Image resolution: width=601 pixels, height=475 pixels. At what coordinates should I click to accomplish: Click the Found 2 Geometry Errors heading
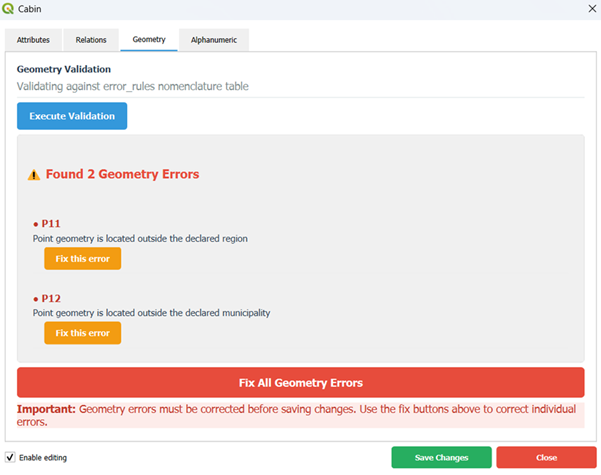pos(122,174)
